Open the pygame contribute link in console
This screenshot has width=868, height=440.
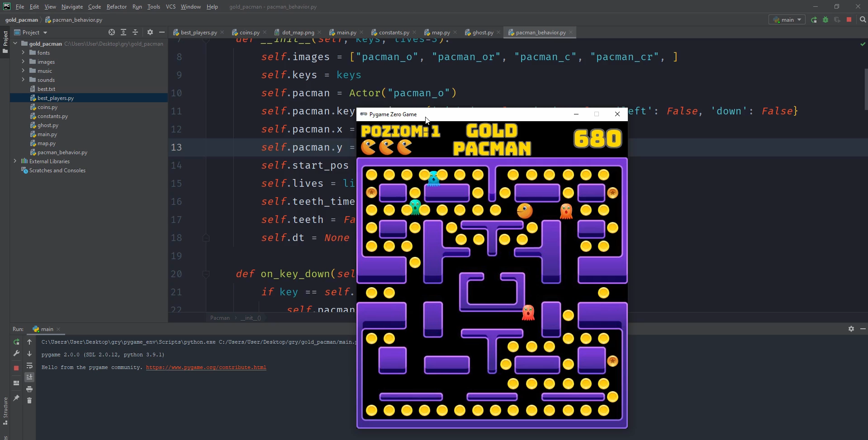[206, 368]
